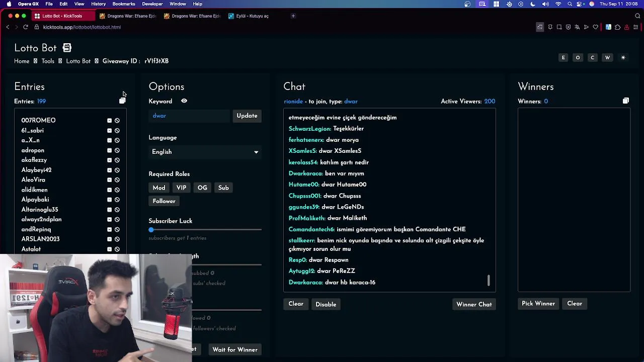The image size is (644, 362).
Task: Ban user ARSLAN2023 with the block icon
Action: point(117,239)
